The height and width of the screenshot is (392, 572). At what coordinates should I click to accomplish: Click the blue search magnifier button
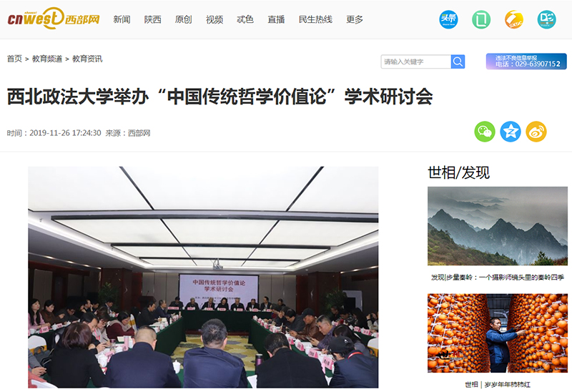(x=458, y=62)
